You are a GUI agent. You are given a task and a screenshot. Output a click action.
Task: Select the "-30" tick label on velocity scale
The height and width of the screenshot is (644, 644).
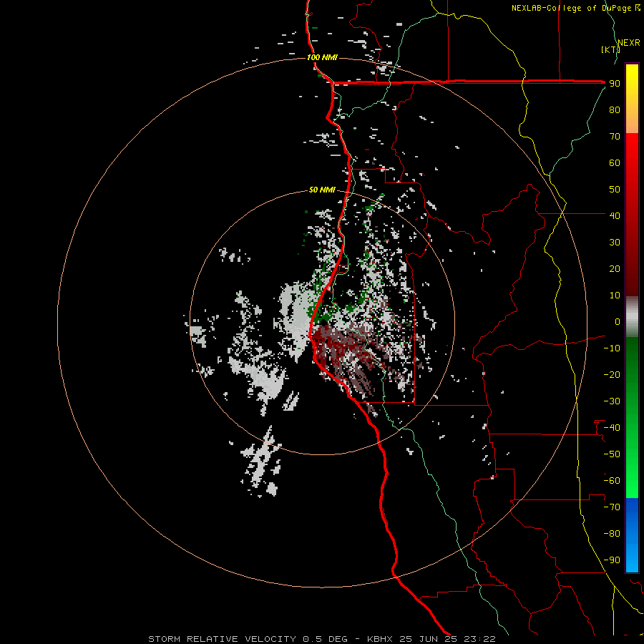[x=612, y=401]
